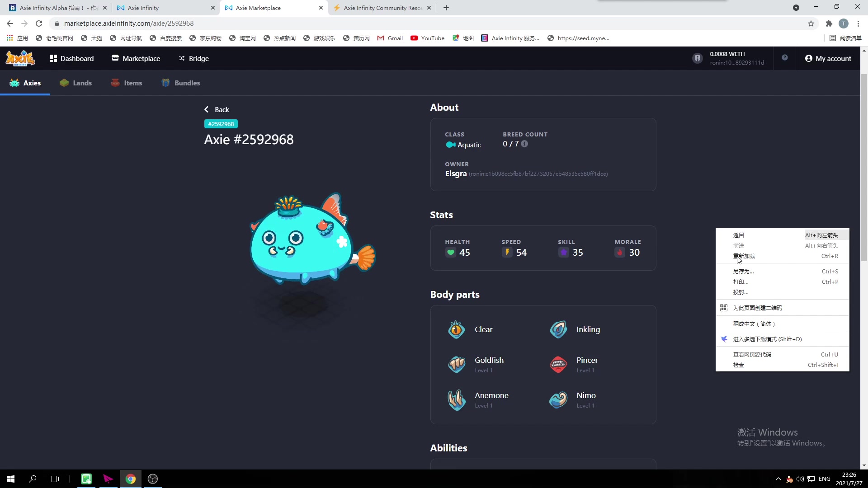Open the Chrome three-dot menu
The height and width of the screenshot is (488, 868).
(x=859, y=23)
